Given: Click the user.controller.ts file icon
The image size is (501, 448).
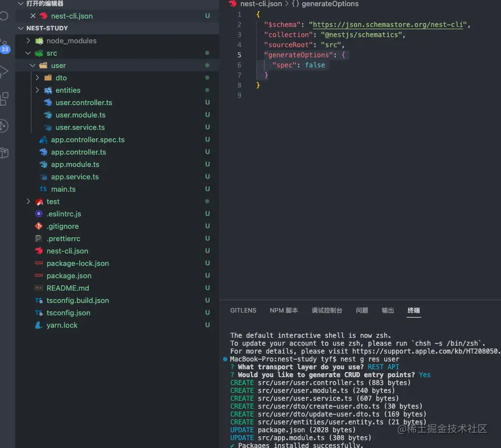Looking at the screenshot, I should click(48, 103).
